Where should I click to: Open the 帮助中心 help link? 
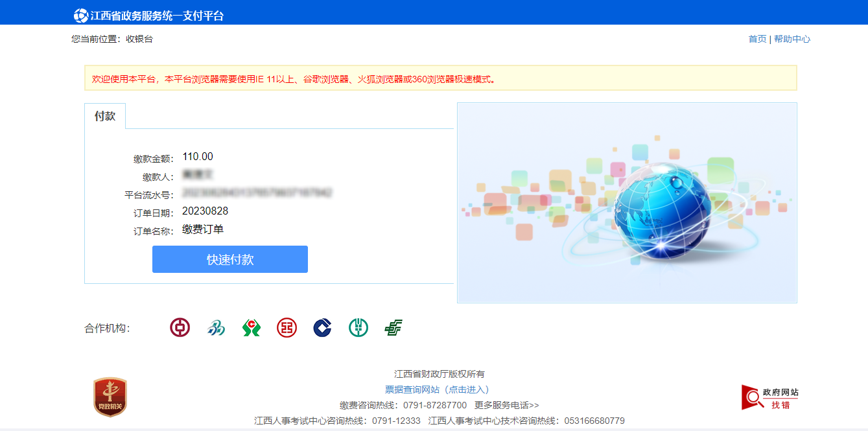coord(792,39)
